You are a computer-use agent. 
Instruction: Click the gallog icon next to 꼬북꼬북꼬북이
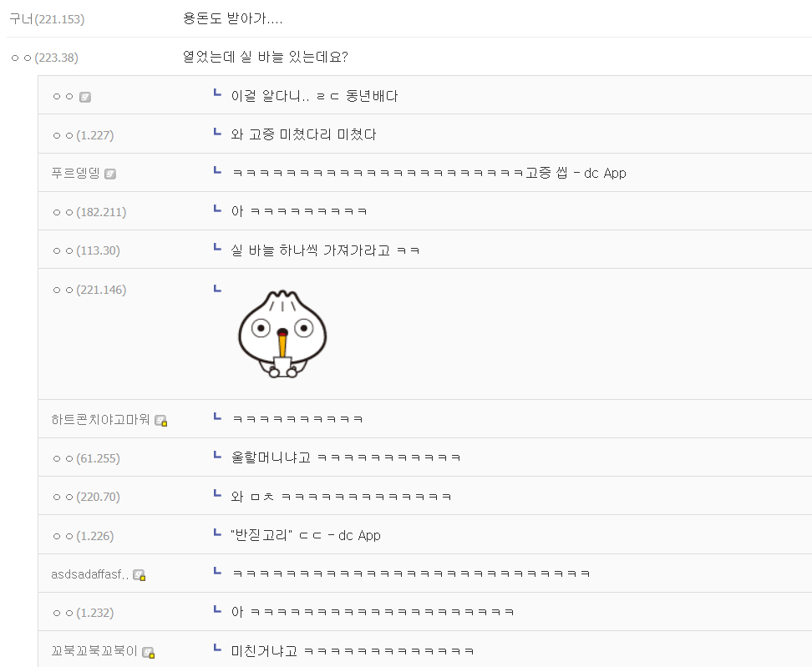[x=149, y=653]
